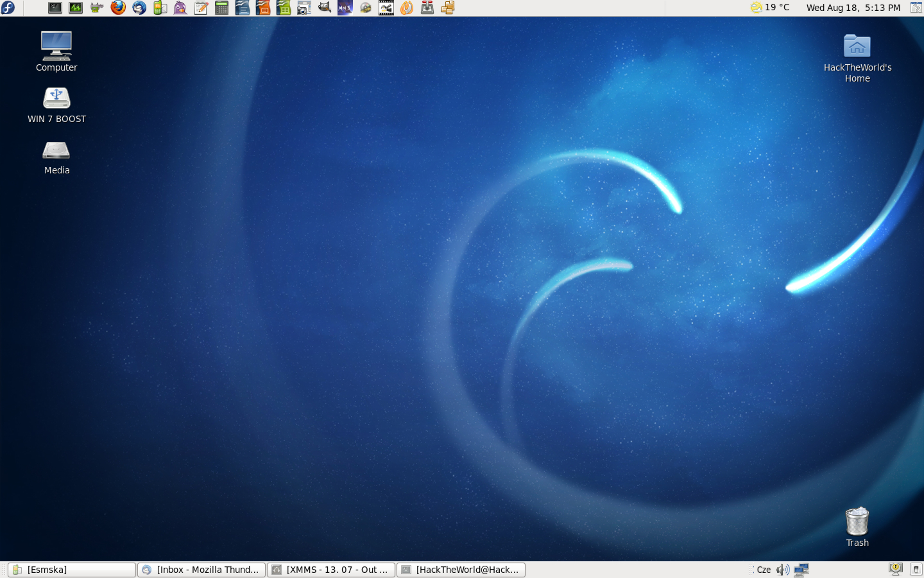Open the System Monitor launcher
The height and width of the screenshot is (578, 924).
[x=76, y=8]
